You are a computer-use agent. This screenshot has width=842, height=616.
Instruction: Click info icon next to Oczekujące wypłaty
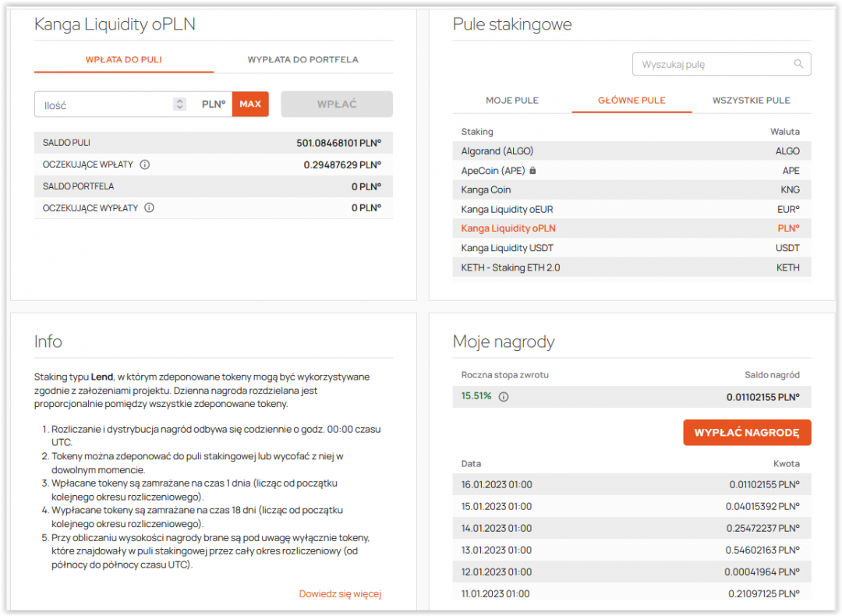tap(149, 208)
